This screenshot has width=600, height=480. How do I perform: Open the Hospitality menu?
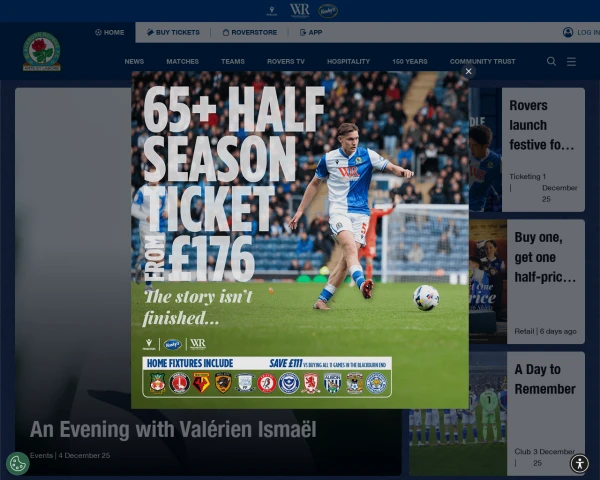point(348,61)
